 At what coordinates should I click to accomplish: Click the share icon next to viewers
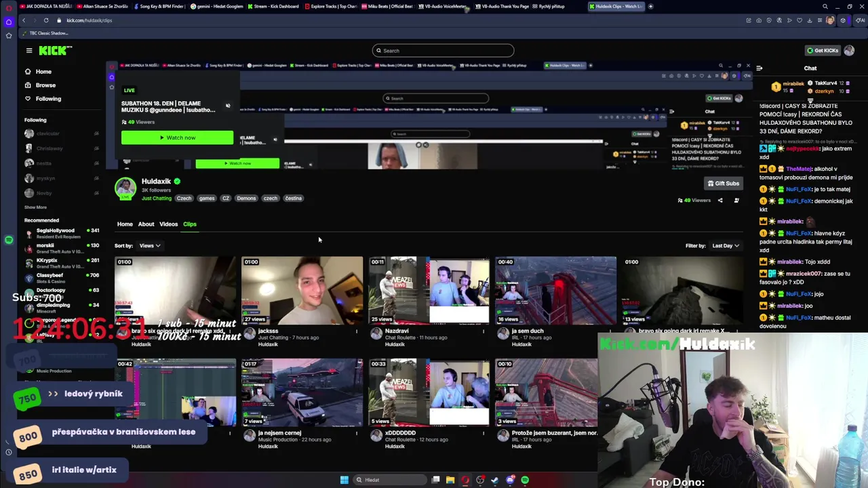coord(720,200)
